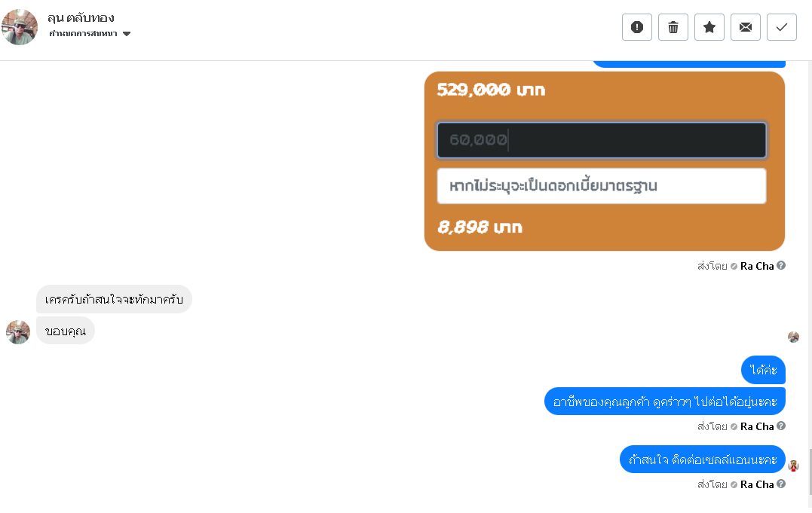Click the Ra Cha sender name under the orange card

[x=757, y=266]
